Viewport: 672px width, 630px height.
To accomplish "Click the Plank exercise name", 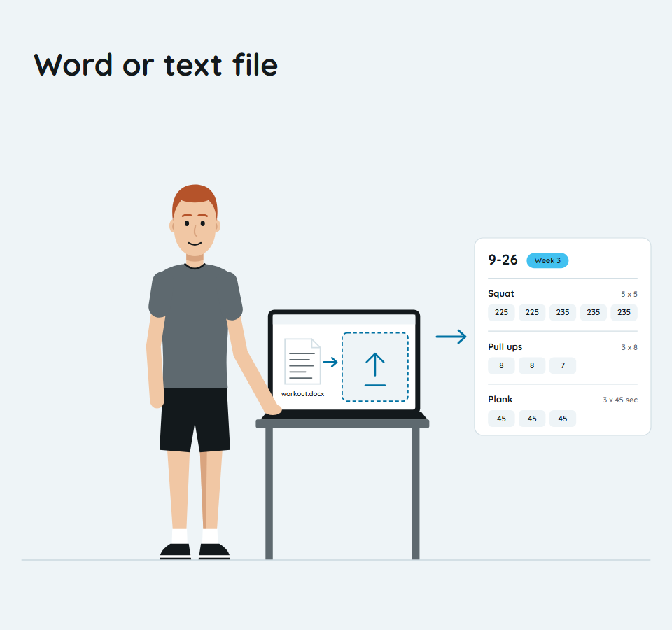I will tap(500, 400).
